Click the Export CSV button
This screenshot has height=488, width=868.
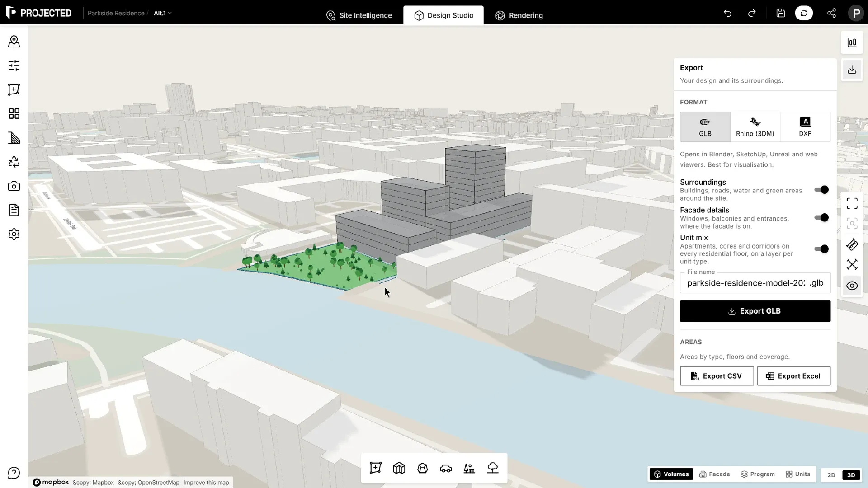(x=717, y=376)
